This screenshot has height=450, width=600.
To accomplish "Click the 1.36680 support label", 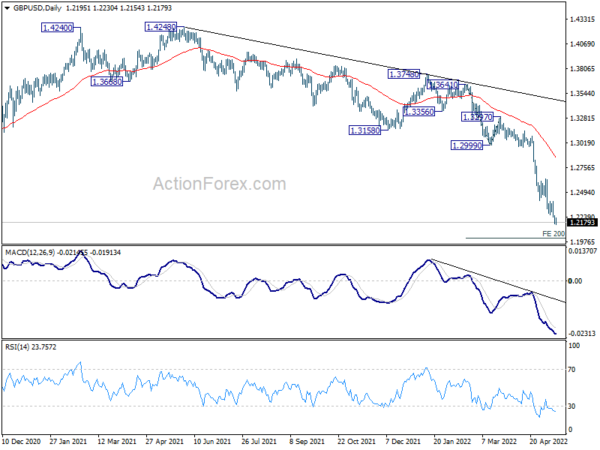I will pyautogui.click(x=107, y=82).
